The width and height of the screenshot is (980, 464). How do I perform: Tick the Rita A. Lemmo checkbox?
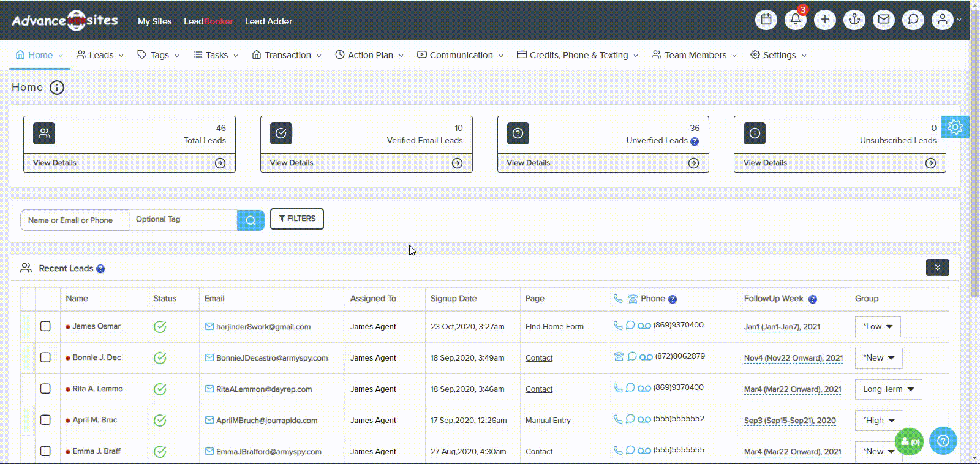[x=45, y=389]
